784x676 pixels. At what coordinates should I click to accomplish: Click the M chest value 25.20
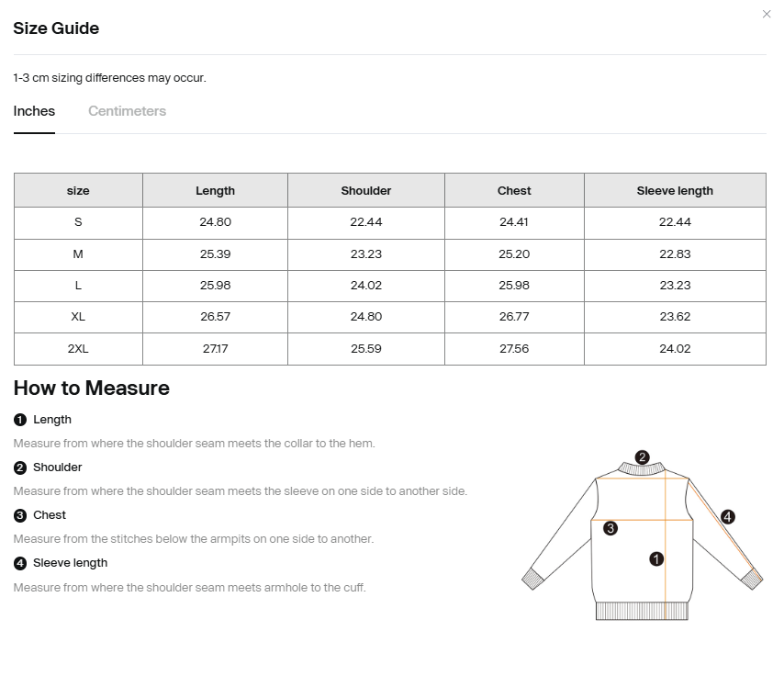514,254
